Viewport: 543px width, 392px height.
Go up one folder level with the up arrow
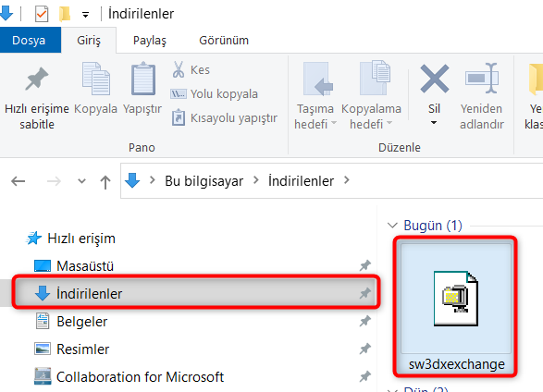tap(105, 181)
